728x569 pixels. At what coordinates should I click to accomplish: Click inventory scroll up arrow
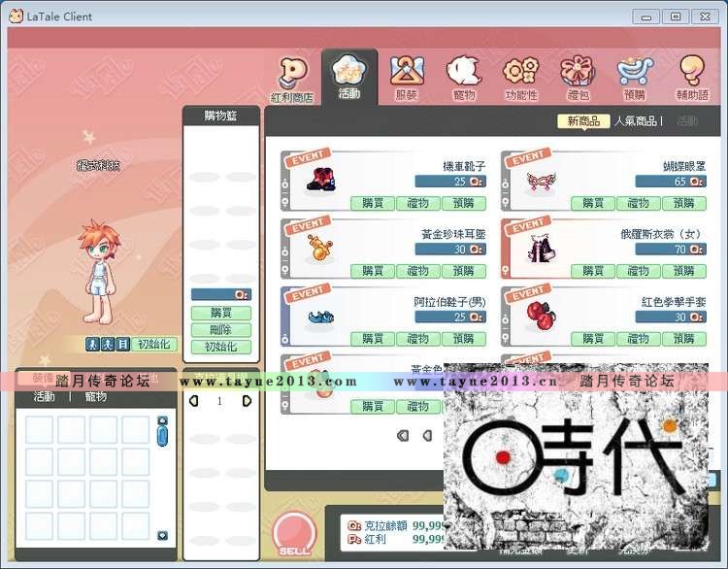point(162,420)
